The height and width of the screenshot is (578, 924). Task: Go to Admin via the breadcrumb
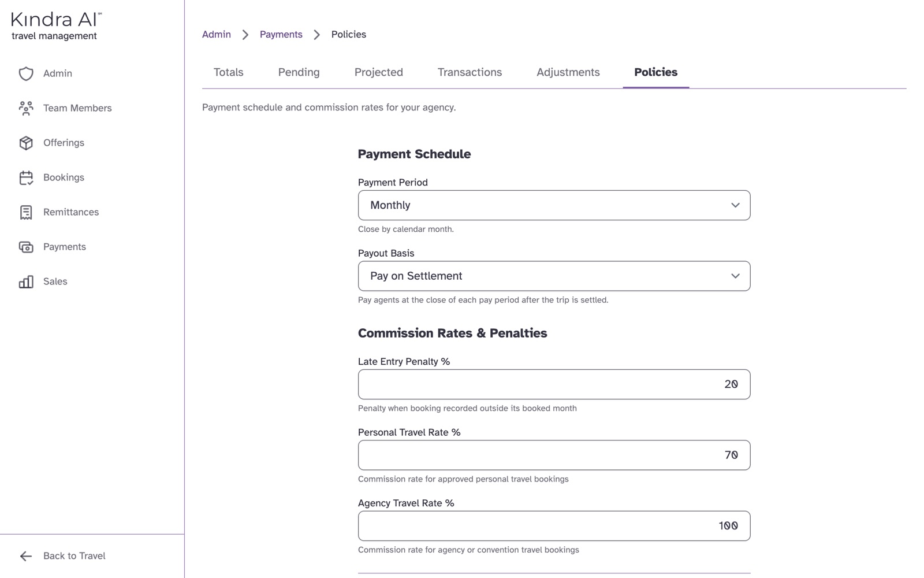pos(217,35)
